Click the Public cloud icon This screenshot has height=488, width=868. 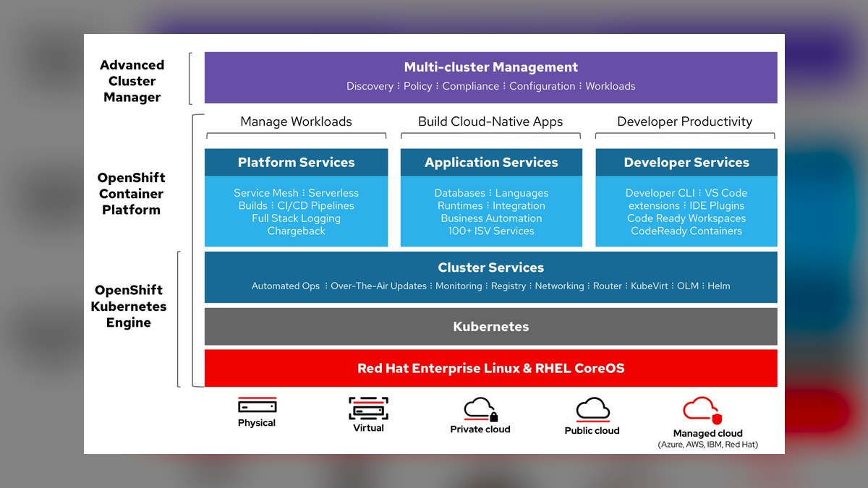pos(592,410)
